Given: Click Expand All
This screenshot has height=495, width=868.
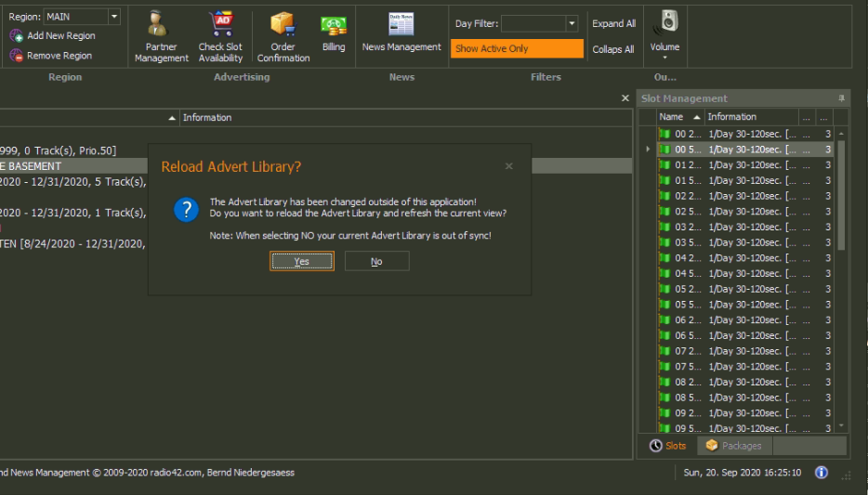Looking at the screenshot, I should (613, 24).
